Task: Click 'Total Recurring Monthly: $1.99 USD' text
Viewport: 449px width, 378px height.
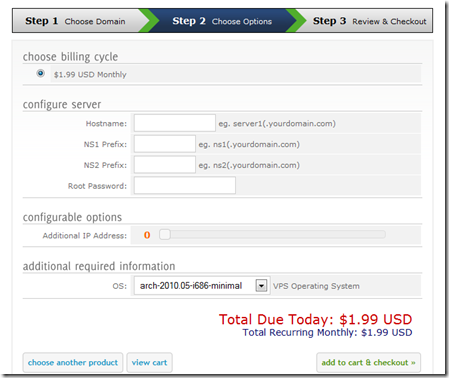Action: (327, 332)
